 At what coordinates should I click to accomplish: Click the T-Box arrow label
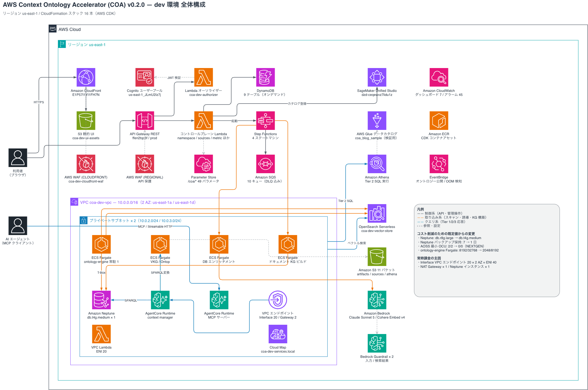[101, 272]
